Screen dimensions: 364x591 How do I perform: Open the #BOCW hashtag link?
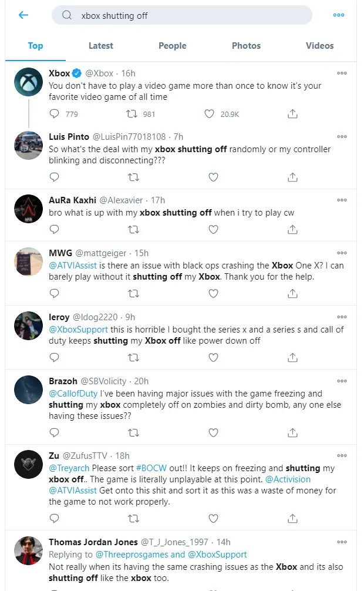click(151, 468)
